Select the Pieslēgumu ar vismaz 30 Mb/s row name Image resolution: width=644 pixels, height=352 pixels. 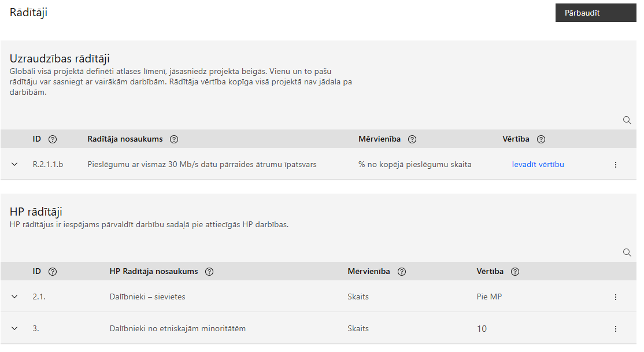[202, 164]
